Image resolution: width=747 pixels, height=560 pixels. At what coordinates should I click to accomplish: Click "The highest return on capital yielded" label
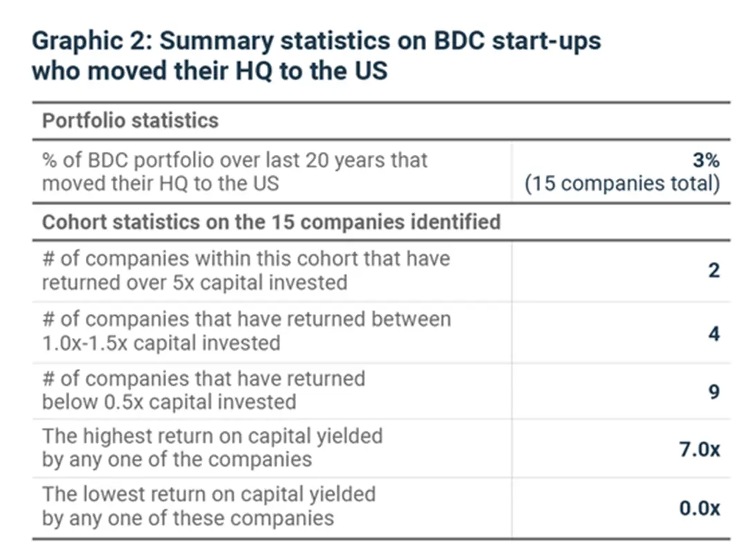point(212,436)
